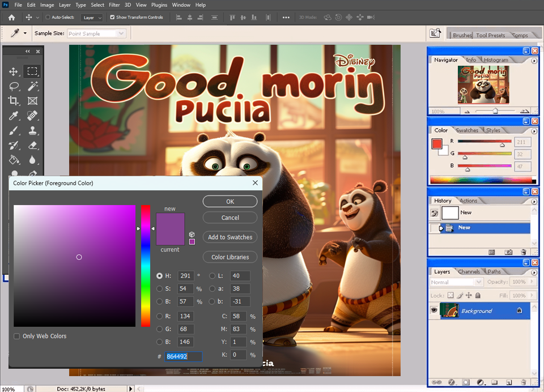The image size is (544, 392).
Task: Collapse the toolbox with double-arrow icon
Action: pos(28,52)
